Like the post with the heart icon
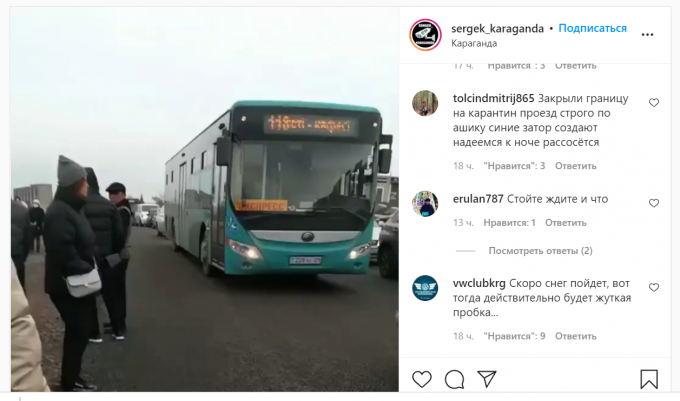 422,379
